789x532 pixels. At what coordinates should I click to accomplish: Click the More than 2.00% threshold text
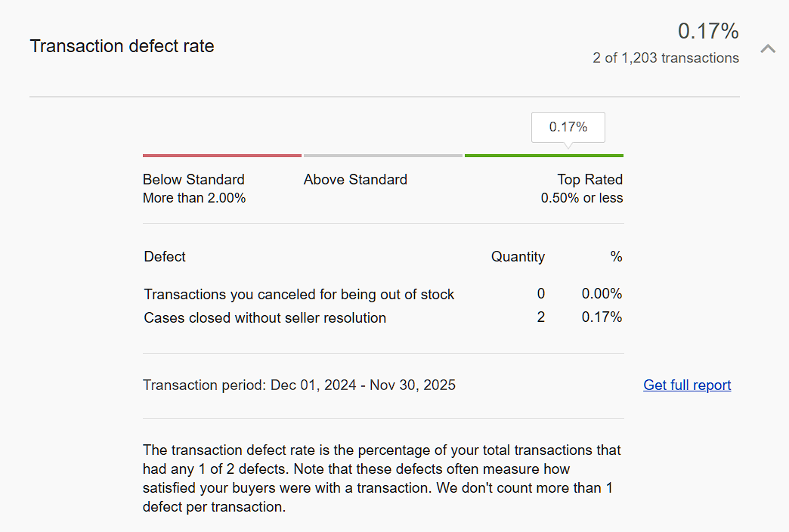click(x=194, y=199)
